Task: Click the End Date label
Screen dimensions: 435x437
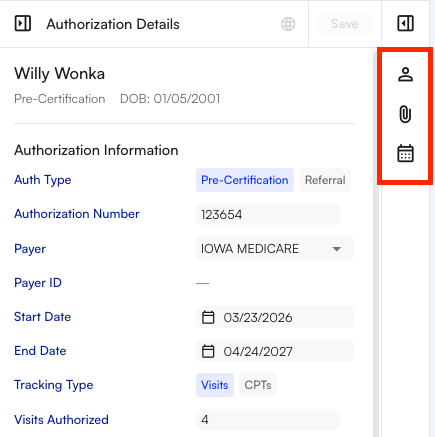Action: click(40, 351)
